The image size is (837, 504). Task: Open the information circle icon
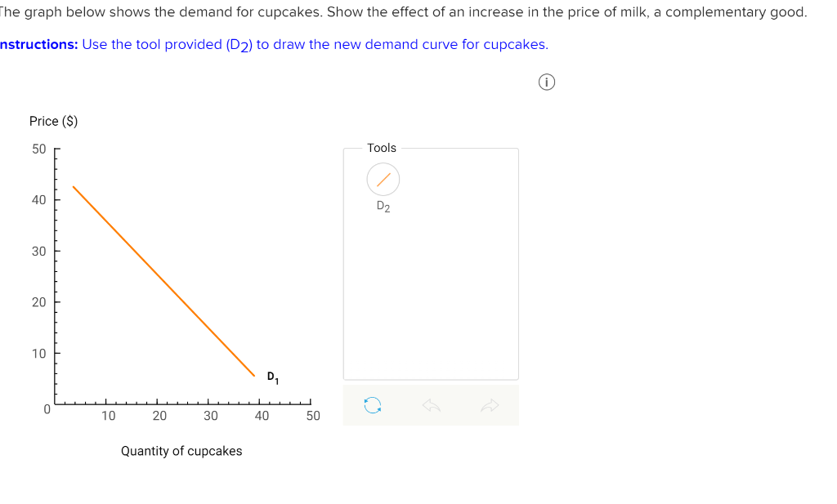(546, 82)
